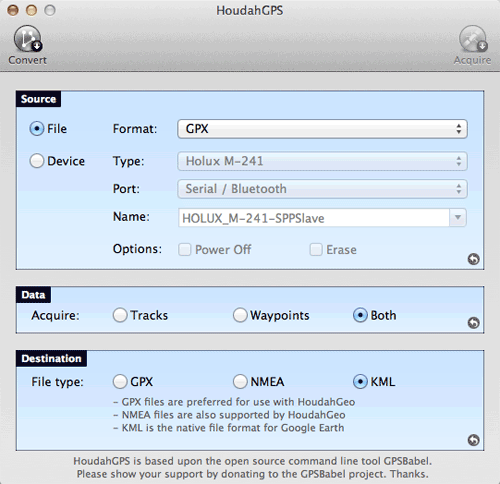Click the 'GPX files are preferred' note
The width and height of the screenshot is (500, 484).
(x=234, y=402)
